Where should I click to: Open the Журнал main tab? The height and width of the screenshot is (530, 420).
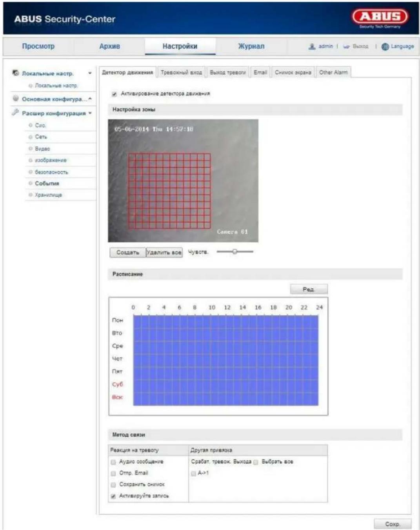pos(251,46)
